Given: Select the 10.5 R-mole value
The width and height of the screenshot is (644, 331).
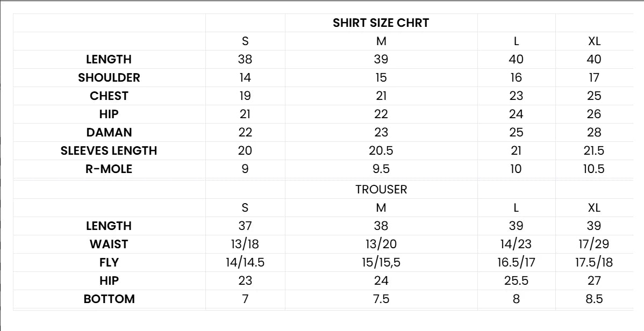Looking at the screenshot, I should (593, 169).
